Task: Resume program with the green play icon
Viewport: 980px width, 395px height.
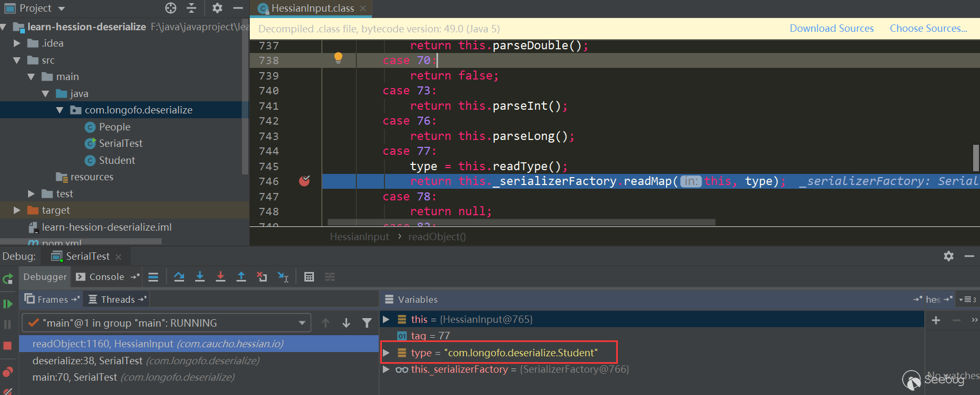Action: (7, 304)
